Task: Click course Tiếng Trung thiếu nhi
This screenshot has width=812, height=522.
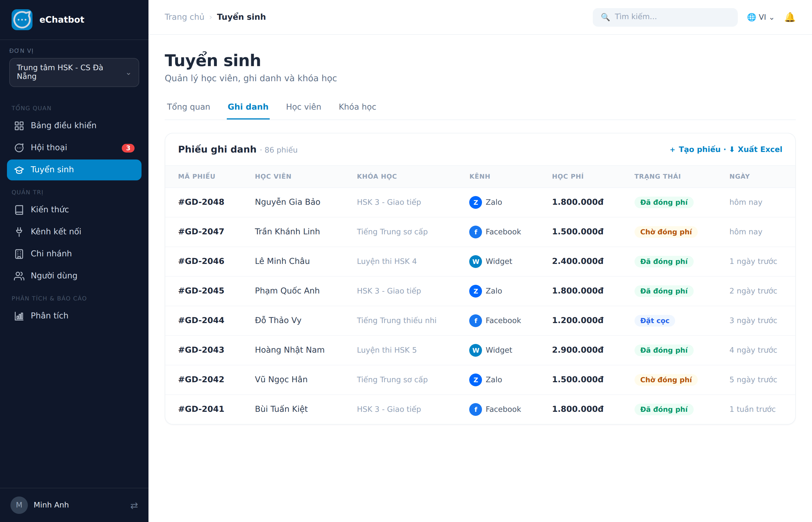Action: [396, 320]
